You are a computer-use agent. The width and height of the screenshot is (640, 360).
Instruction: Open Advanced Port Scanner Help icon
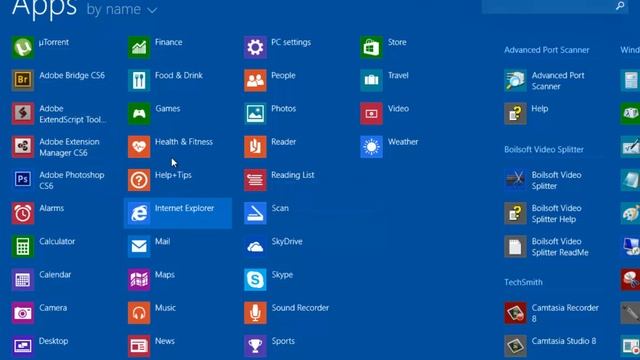point(515,113)
